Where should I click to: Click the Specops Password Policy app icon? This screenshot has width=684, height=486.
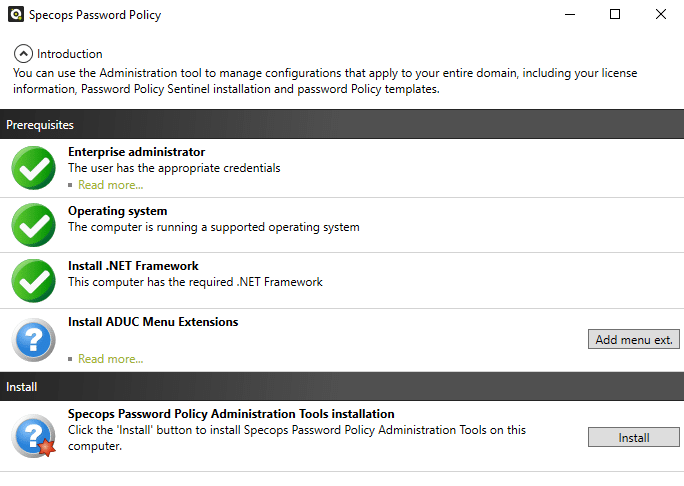16,14
